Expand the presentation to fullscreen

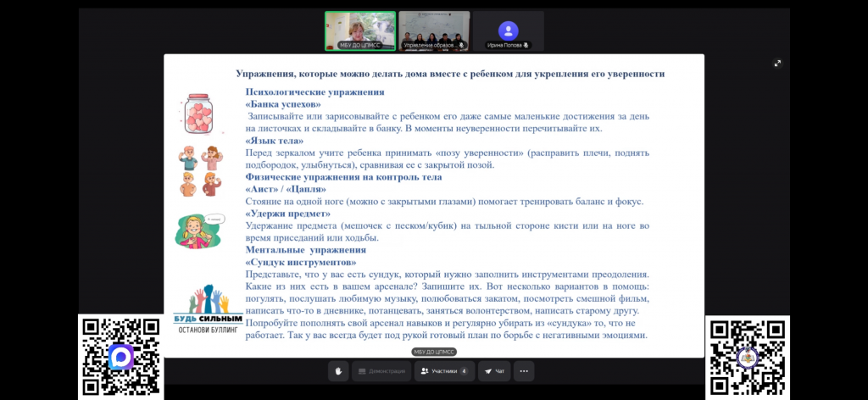coord(777,63)
